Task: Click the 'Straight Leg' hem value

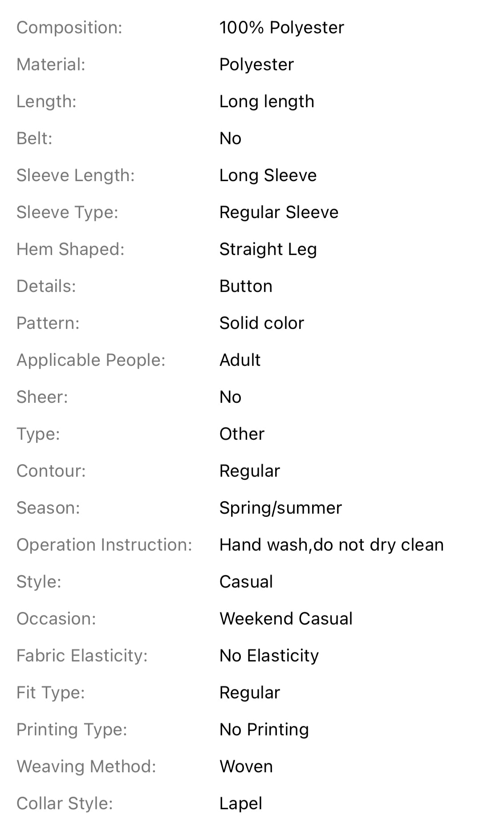Action: click(x=268, y=249)
